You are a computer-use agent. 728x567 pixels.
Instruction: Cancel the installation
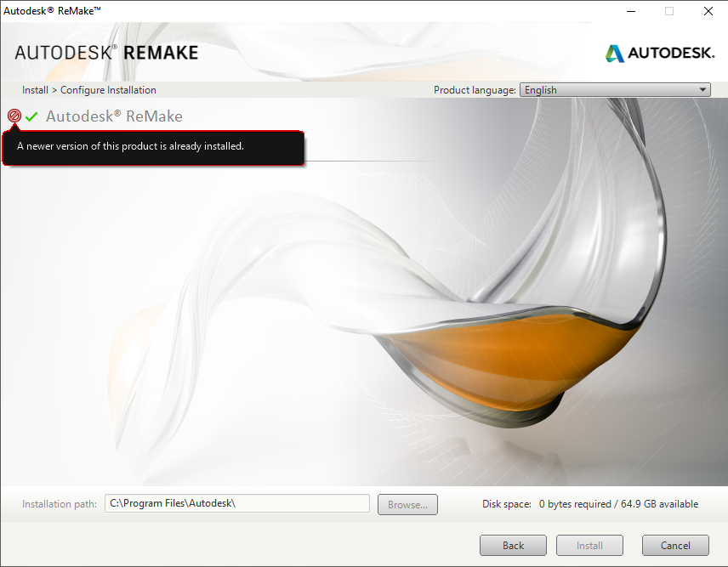coord(675,545)
